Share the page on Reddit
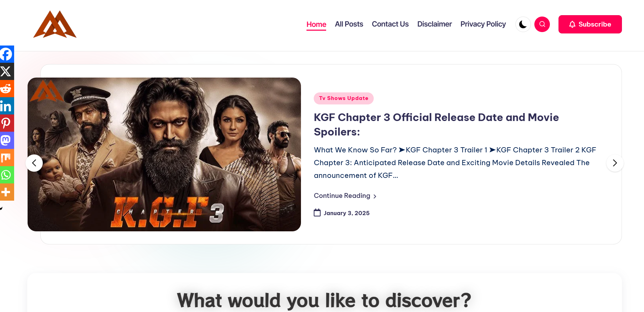 pyautogui.click(x=7, y=89)
